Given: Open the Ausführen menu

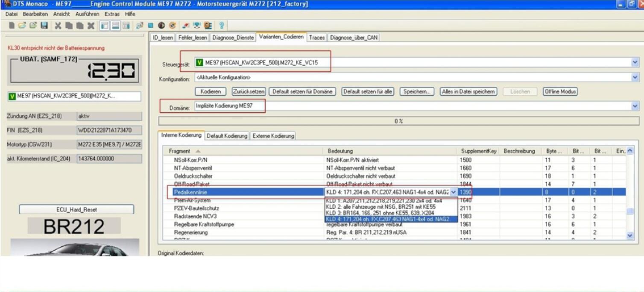Looking at the screenshot, I should [x=88, y=14].
